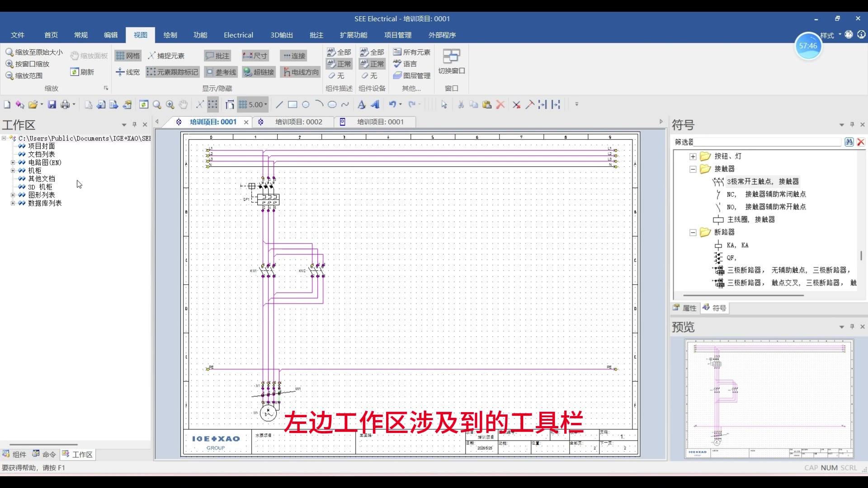
Task: Click the preview panel drawing thumbnail
Action: pos(769,399)
